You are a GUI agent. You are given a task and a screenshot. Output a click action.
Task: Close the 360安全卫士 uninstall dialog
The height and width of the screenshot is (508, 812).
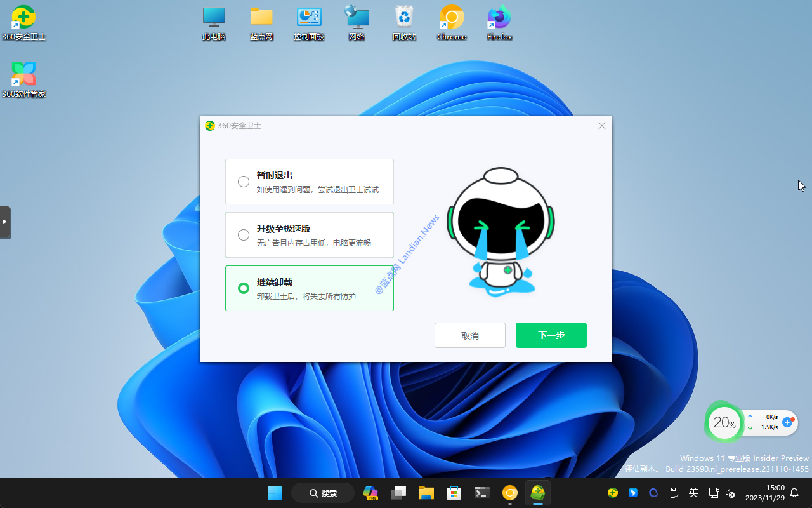(602, 126)
